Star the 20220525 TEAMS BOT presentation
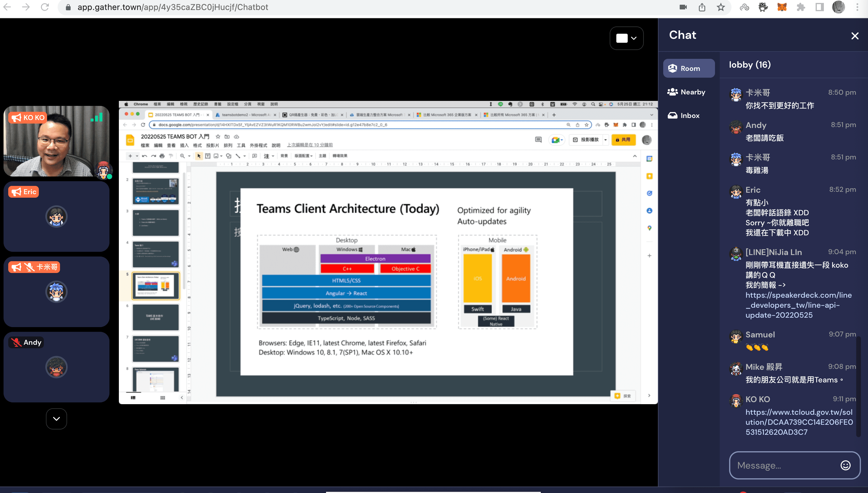Image resolution: width=868 pixels, height=493 pixels. [218, 136]
